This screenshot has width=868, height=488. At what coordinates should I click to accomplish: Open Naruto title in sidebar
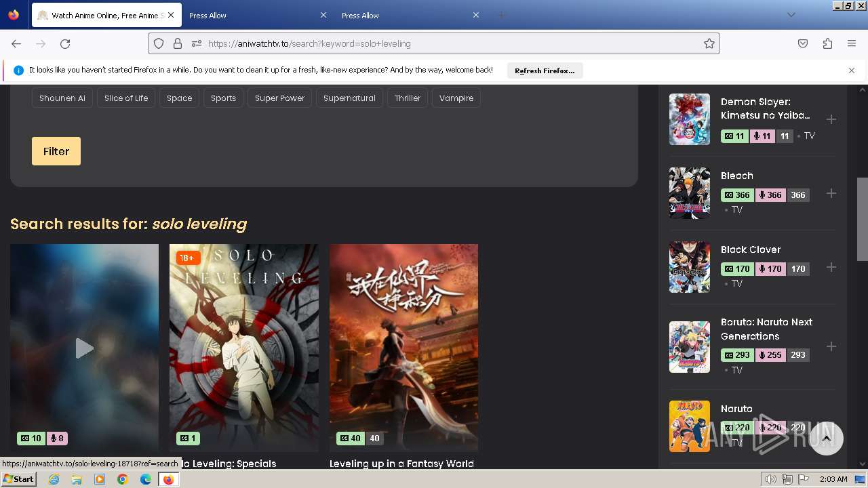(x=736, y=409)
